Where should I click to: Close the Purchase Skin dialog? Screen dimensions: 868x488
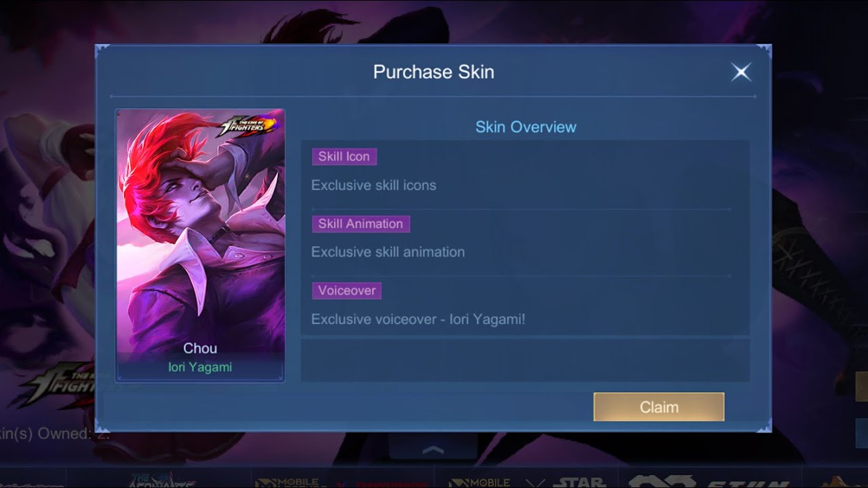pos(741,72)
